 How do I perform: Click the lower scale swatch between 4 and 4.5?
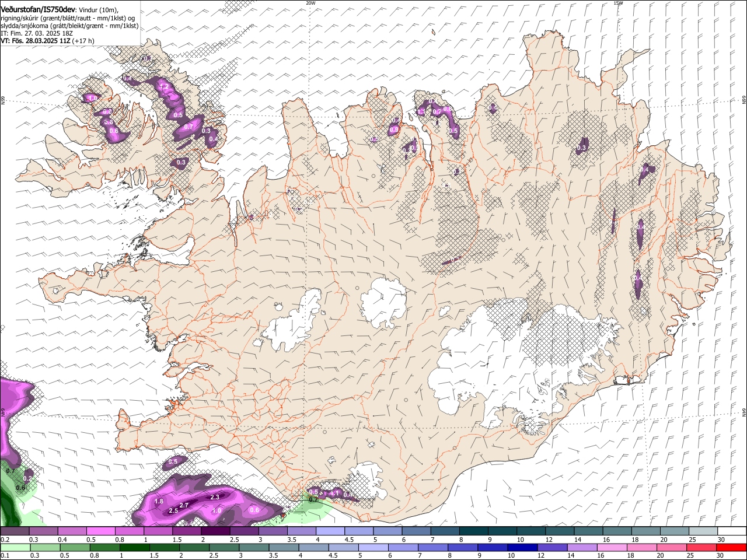click(313, 547)
